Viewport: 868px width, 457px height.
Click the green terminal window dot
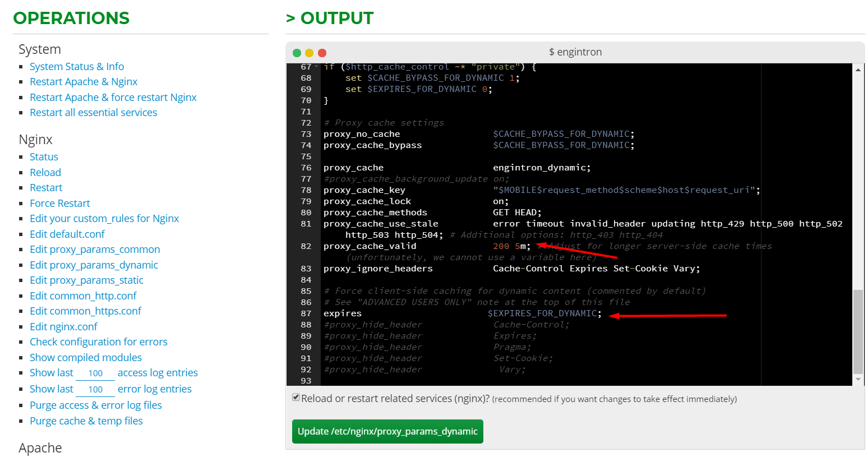click(297, 53)
